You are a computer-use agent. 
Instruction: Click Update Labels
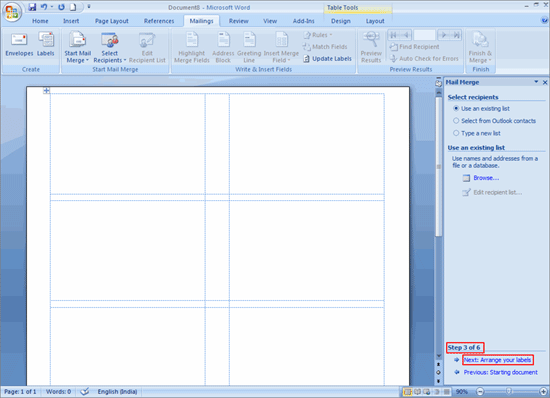(x=327, y=59)
